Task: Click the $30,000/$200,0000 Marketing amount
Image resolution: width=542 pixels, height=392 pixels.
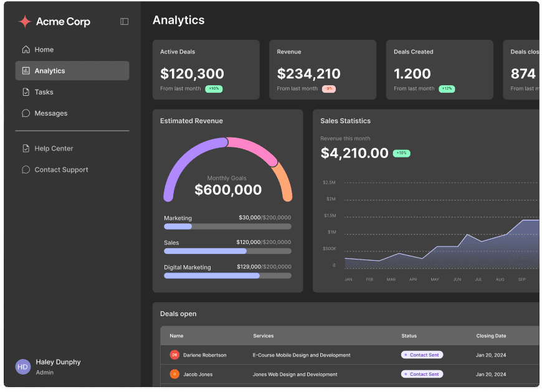Action: click(x=265, y=218)
